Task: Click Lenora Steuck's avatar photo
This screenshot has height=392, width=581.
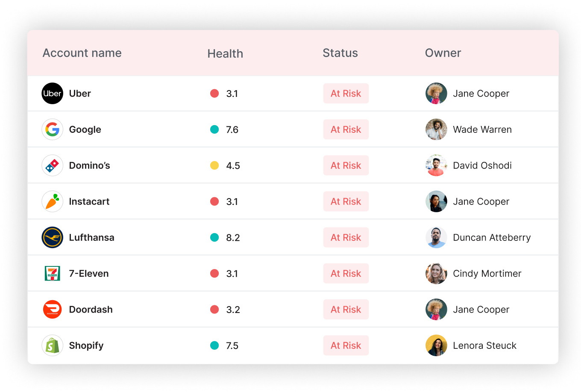Action: coord(436,345)
